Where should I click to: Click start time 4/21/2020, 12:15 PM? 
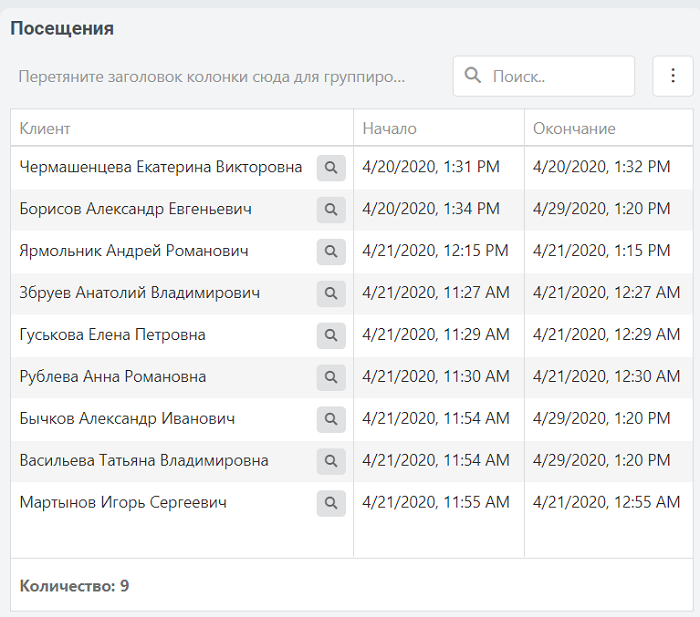tap(435, 251)
